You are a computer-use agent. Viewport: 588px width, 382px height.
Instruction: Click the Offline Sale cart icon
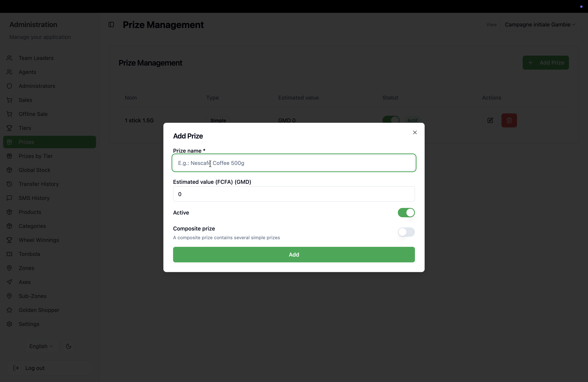point(9,114)
